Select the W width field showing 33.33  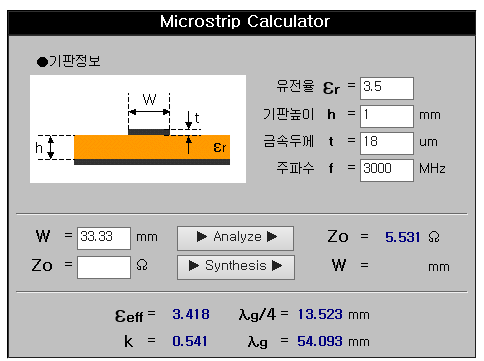pyautogui.click(x=104, y=238)
